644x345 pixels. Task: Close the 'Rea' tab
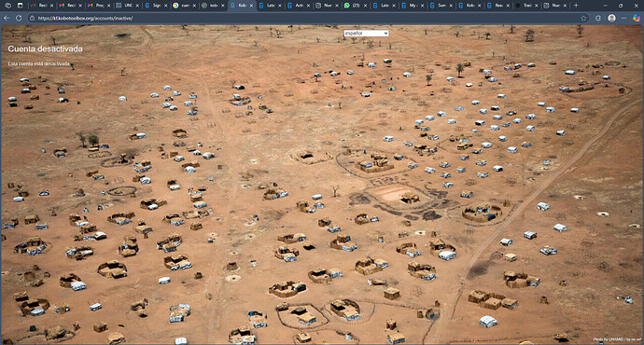click(508, 6)
